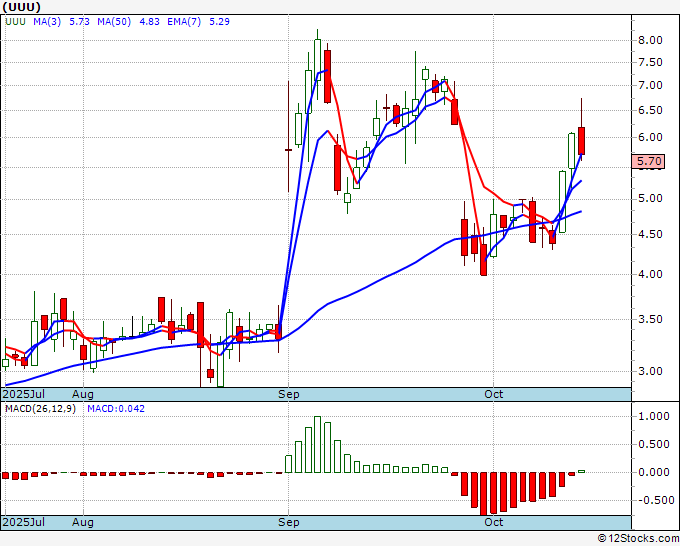Click the latest red candlestick near 5.70
The width and height of the screenshot is (680, 546).
point(582,141)
